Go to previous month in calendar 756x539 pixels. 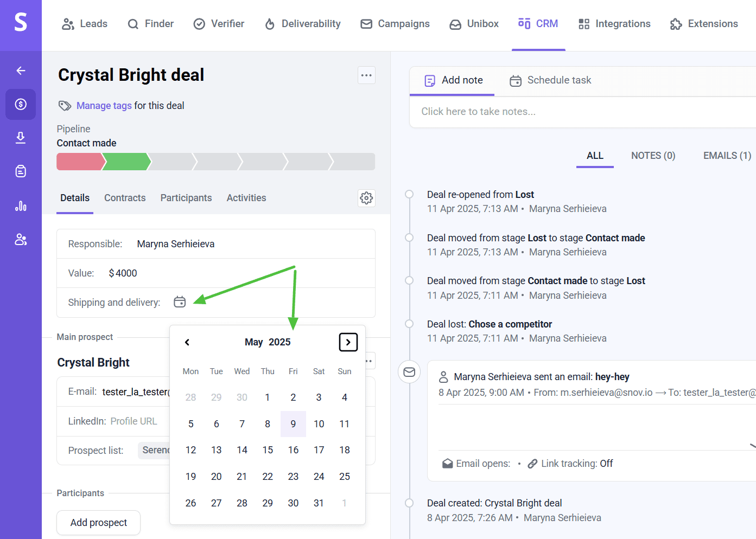click(x=187, y=342)
